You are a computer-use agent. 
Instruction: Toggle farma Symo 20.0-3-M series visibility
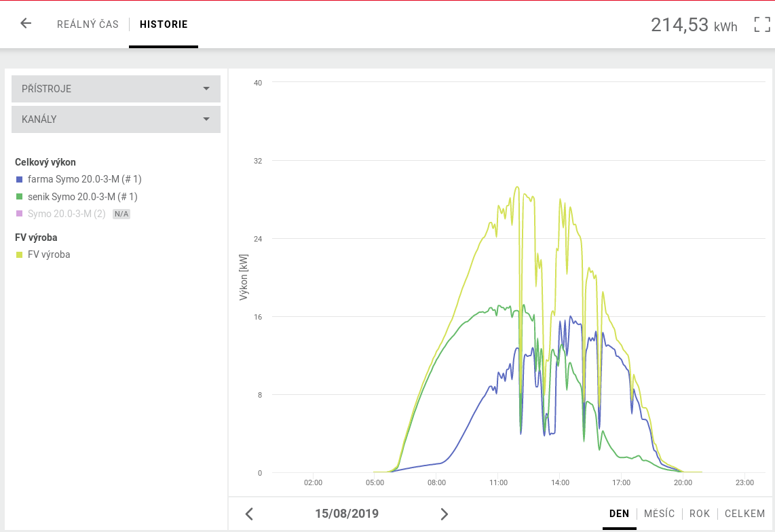[x=84, y=179]
